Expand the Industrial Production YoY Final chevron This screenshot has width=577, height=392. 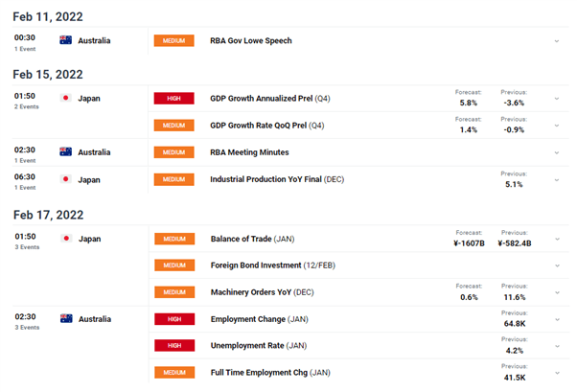click(557, 180)
